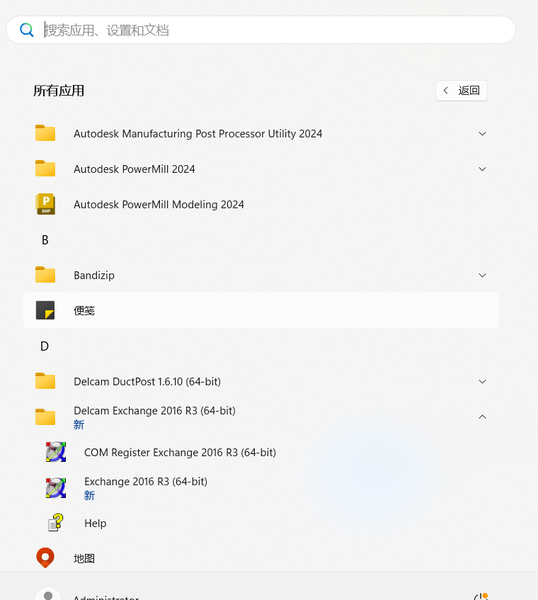Jump to letter D section header
Screen dimensions: 538x600
click(45, 346)
